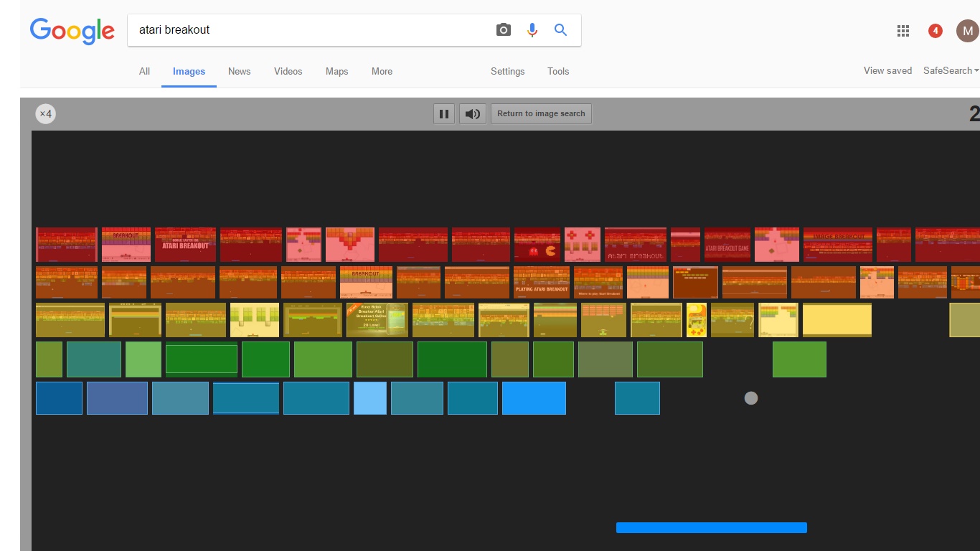Click the blue paddle bar

(712, 528)
